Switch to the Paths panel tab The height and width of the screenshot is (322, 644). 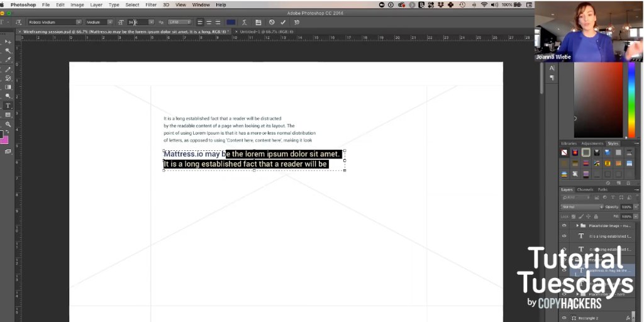(x=602, y=190)
